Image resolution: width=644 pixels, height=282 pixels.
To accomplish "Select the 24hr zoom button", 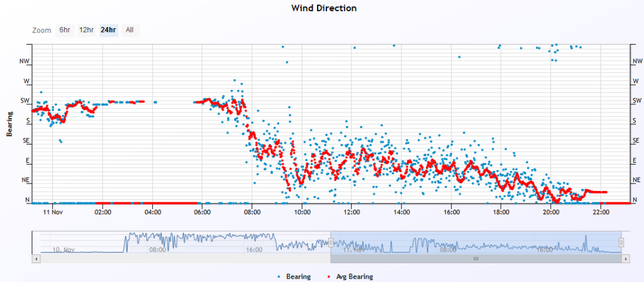I will point(108,30).
